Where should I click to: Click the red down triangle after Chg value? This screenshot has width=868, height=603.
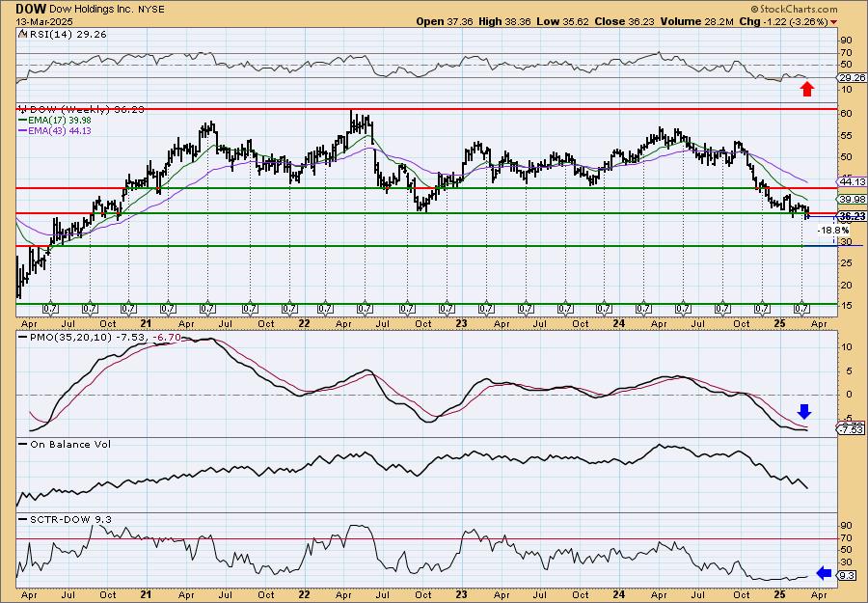click(834, 21)
